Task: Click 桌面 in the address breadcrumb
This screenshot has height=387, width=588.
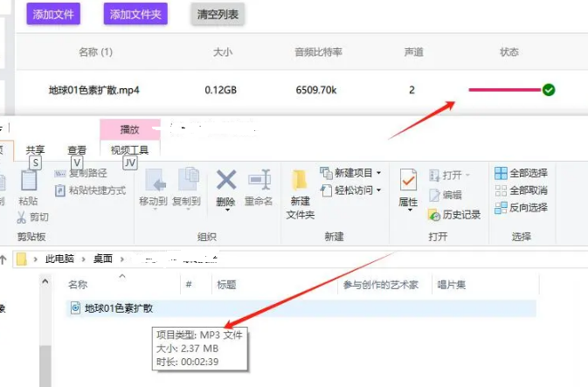Action: pyautogui.click(x=103, y=259)
